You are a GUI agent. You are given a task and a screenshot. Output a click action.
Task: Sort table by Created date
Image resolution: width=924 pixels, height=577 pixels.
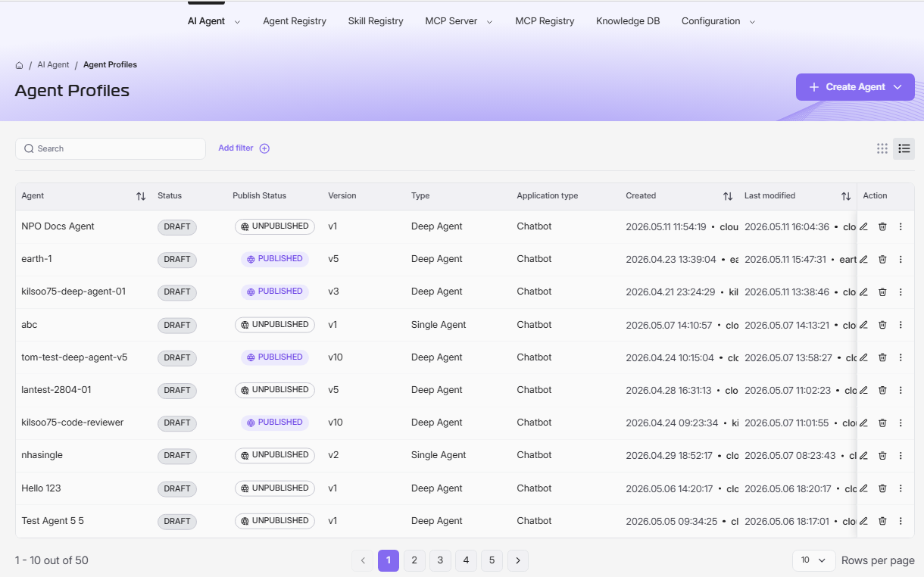(728, 196)
